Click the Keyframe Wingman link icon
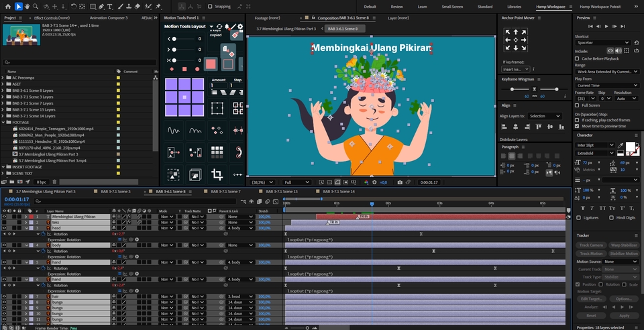 click(535, 96)
